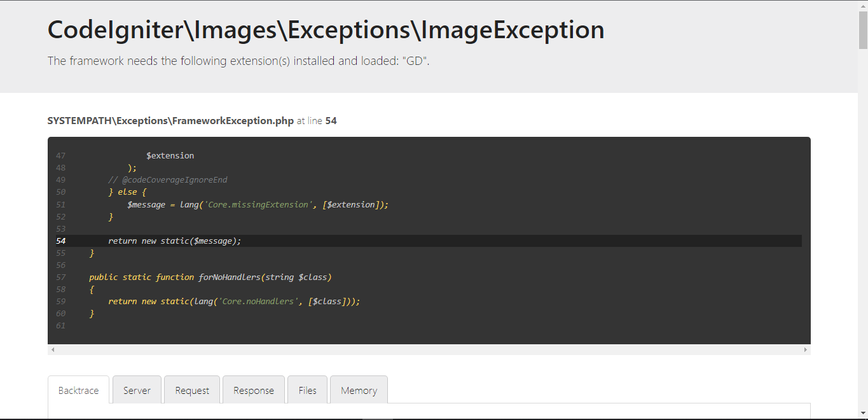
Task: Click the Core.noHandlers return statement line
Action: [234, 301]
